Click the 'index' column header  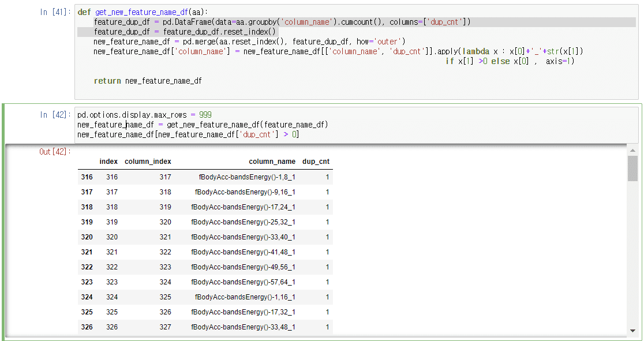coord(108,162)
